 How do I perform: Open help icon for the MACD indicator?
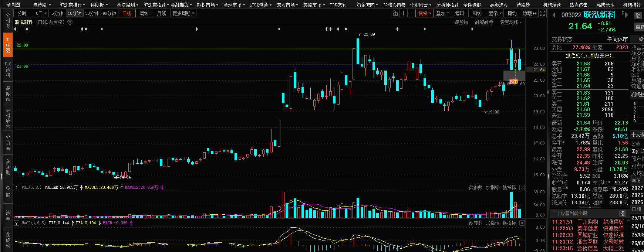[x=16, y=223]
